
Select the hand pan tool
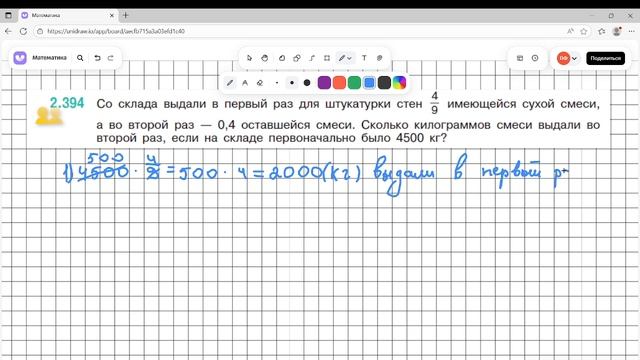pyautogui.click(x=264, y=58)
